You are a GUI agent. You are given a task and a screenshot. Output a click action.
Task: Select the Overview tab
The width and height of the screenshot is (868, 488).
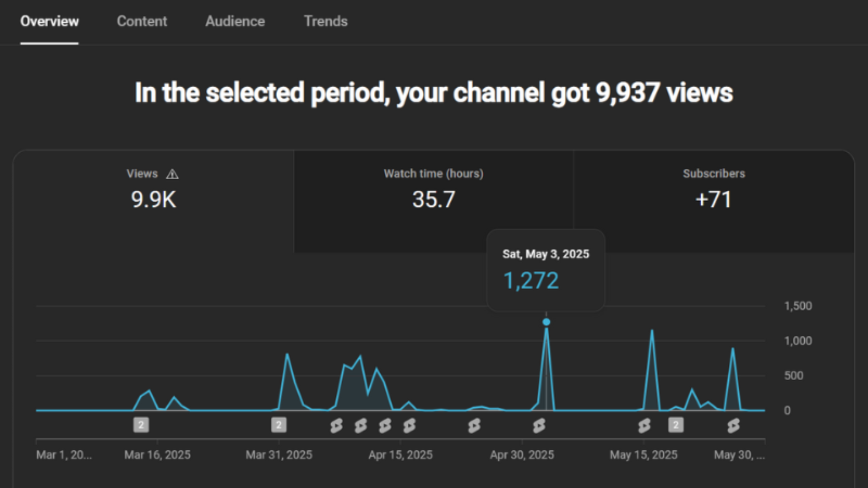49,21
